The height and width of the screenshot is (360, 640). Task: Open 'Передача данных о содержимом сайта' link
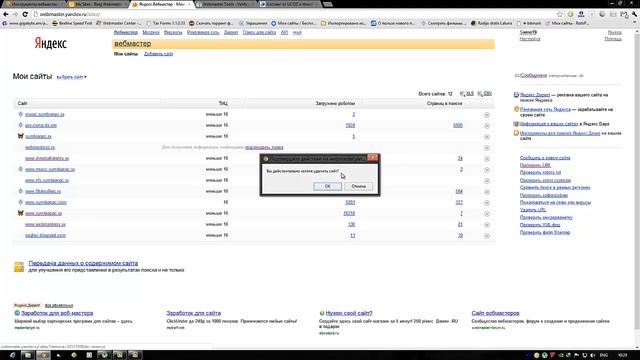click(x=83, y=263)
